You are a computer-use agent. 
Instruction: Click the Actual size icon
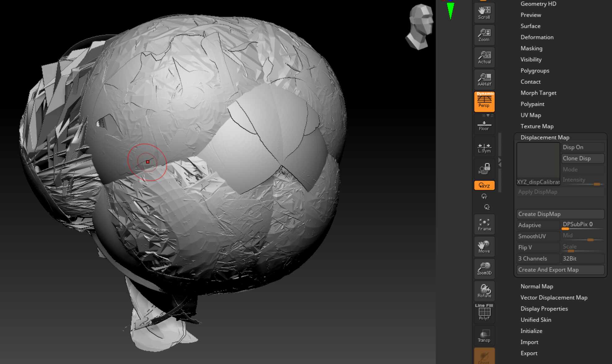click(x=484, y=57)
